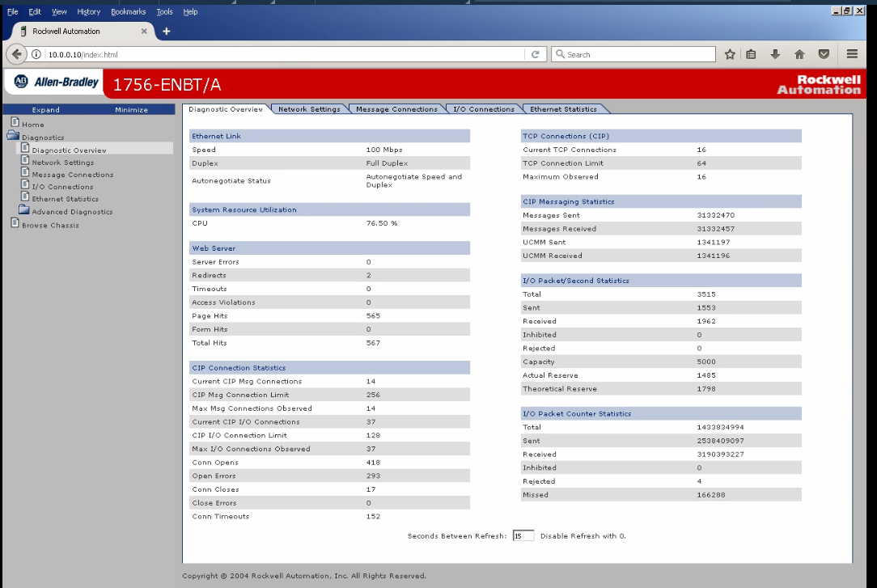Click the Ethernet Statistics page icon in sidebar

tap(25, 197)
